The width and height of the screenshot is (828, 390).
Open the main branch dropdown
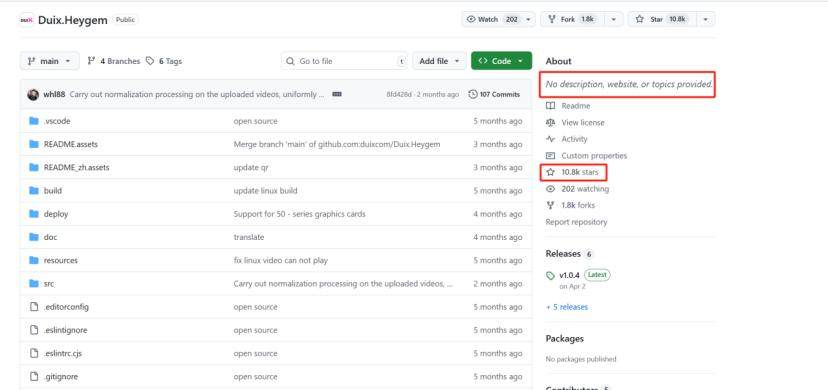50,61
